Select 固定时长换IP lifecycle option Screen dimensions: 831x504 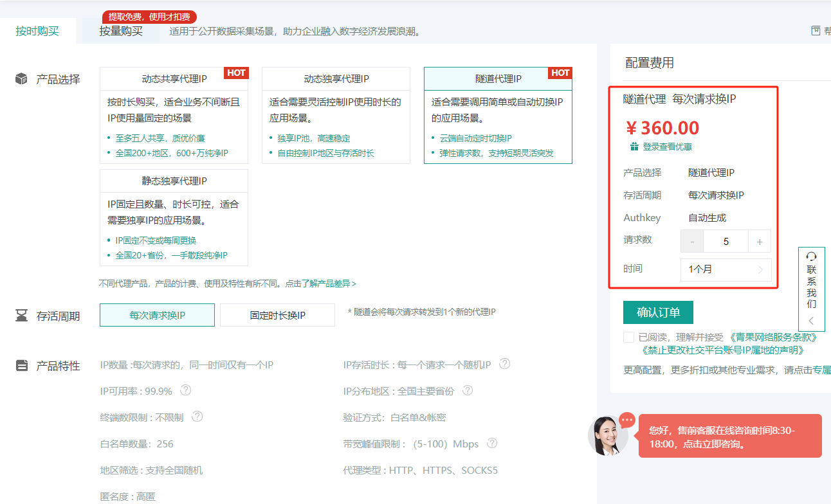[277, 315]
